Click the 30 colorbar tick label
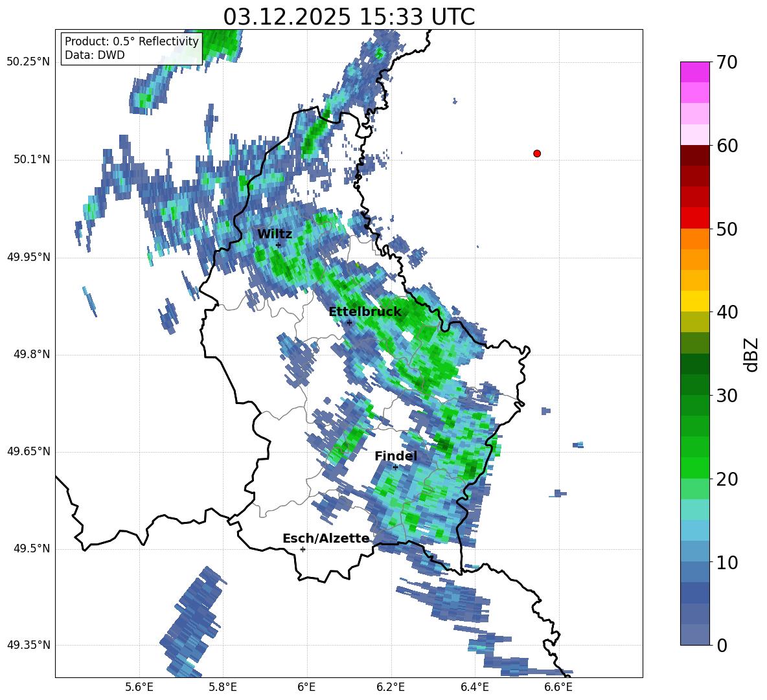The image size is (767, 700). pos(727,396)
